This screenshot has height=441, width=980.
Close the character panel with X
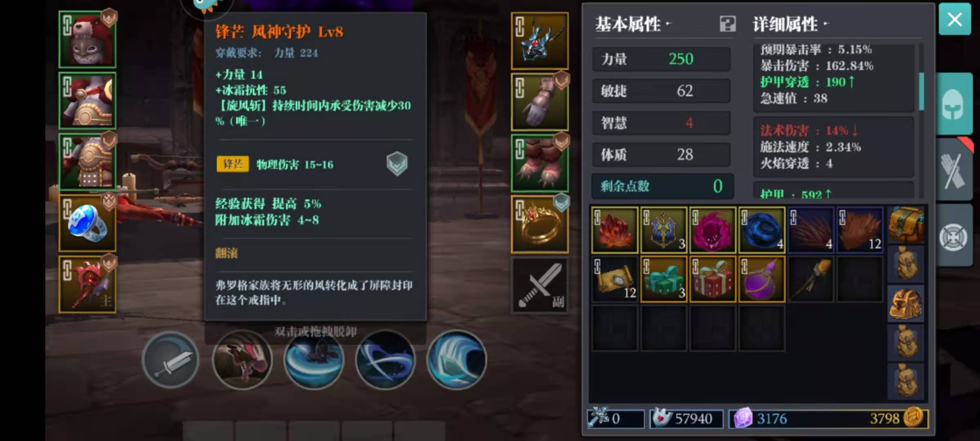[955, 19]
